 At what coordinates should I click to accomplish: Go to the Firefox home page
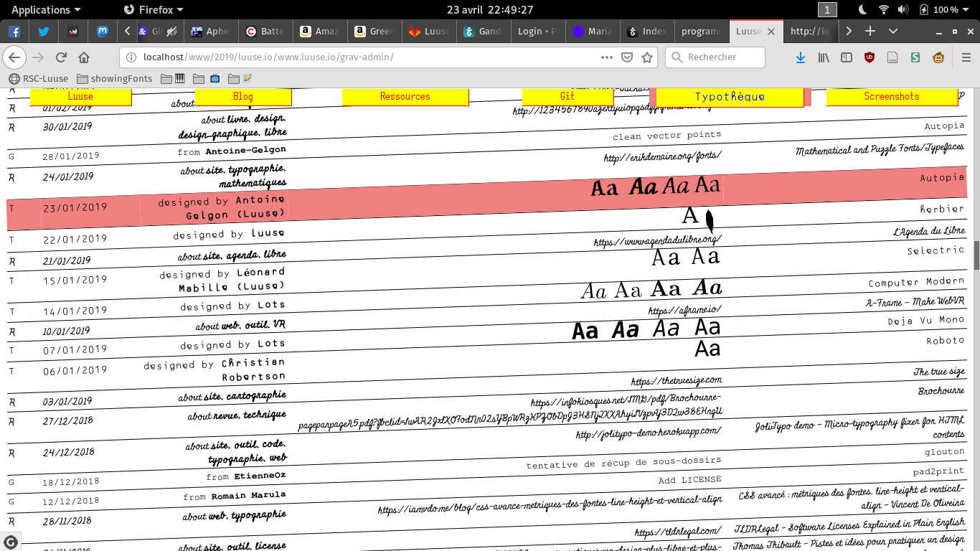[84, 57]
